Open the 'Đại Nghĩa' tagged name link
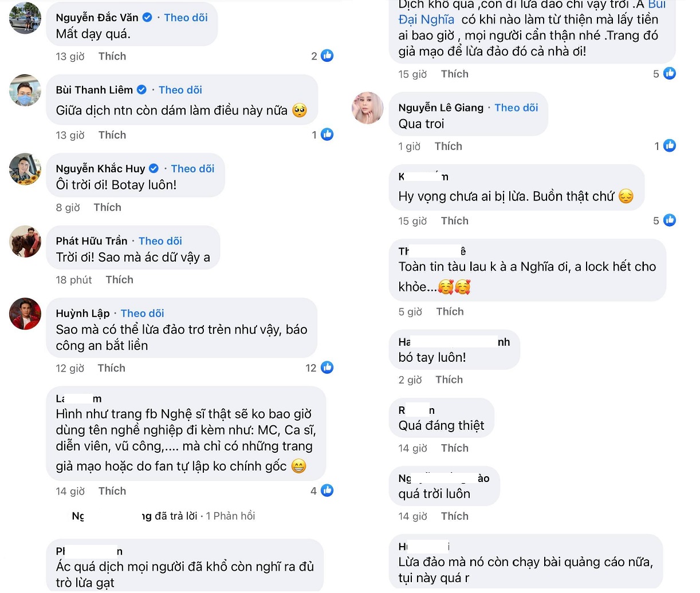Screen dimensions: 700x593 tap(426, 19)
